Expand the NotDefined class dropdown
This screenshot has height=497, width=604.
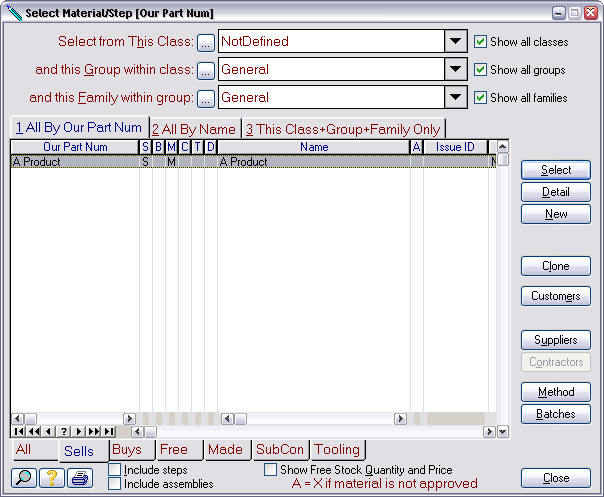[x=456, y=41]
